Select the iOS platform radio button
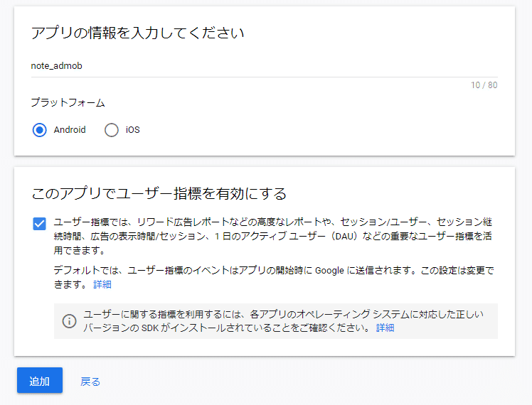532x405 pixels. coord(111,130)
